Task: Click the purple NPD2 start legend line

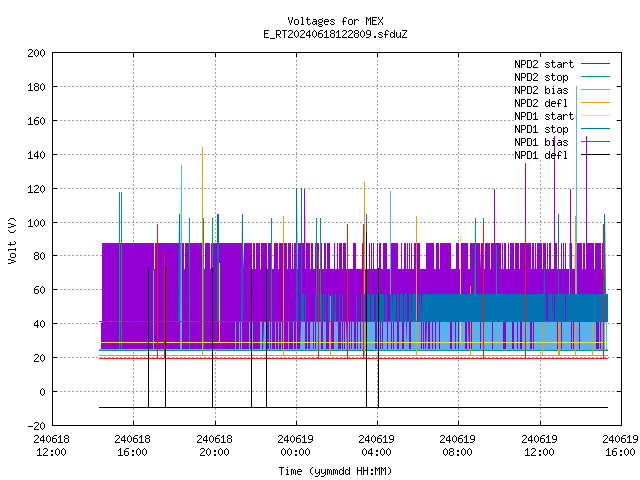Action: 596,64
